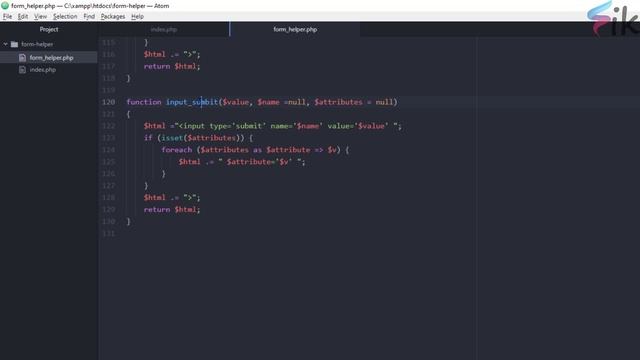Open the File menu
This screenshot has height=360, width=640.
point(7,16)
